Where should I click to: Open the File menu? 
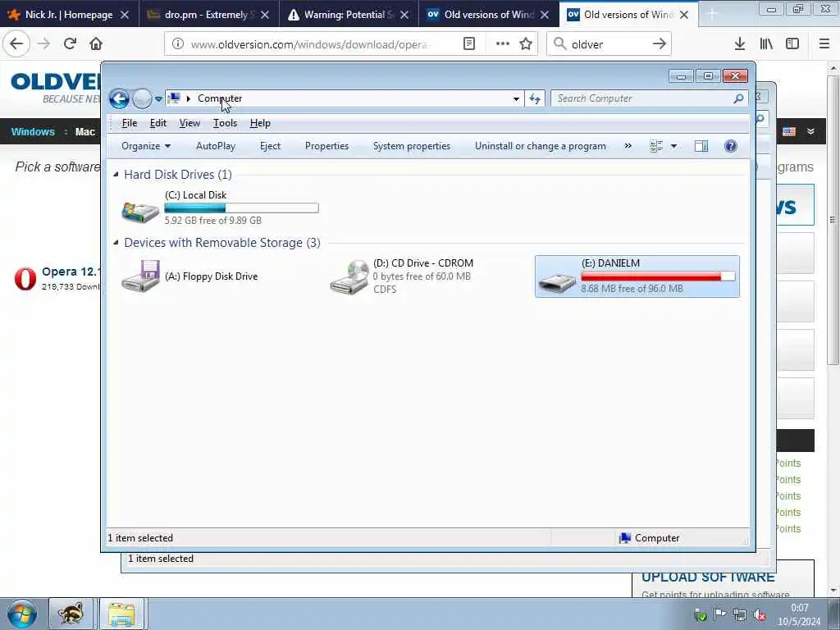click(130, 123)
